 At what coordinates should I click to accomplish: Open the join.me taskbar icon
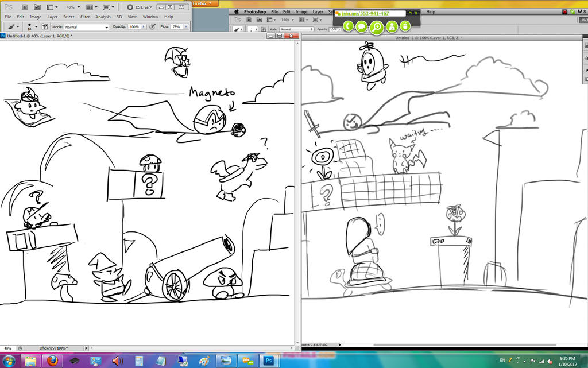[x=248, y=361]
